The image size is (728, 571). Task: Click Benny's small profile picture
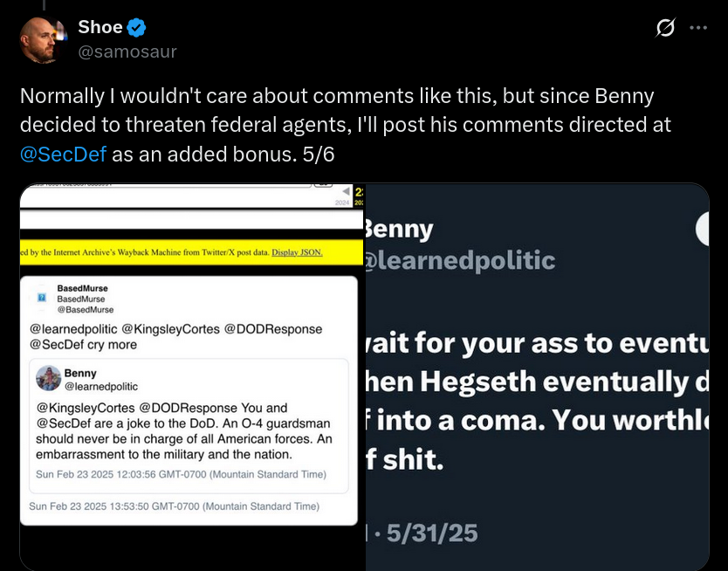pyautogui.click(x=49, y=378)
